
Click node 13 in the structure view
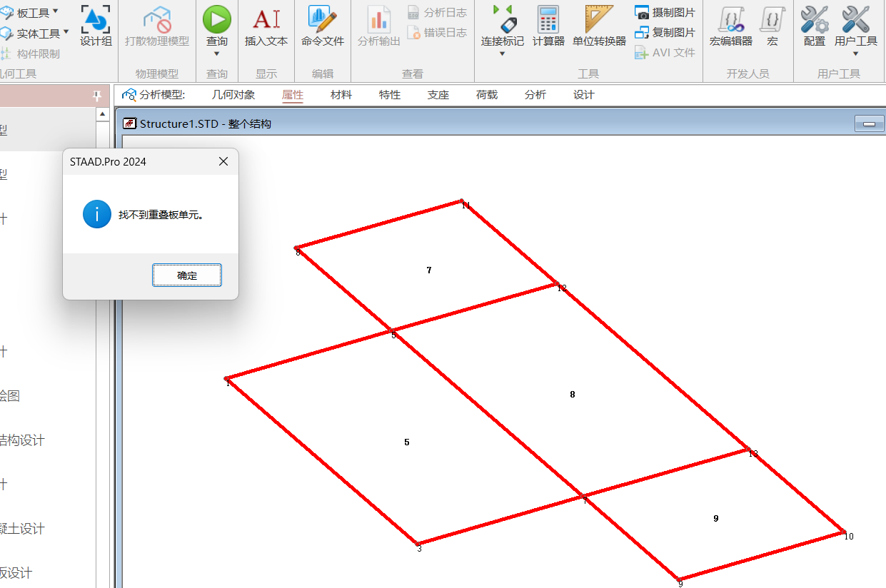[x=748, y=450]
